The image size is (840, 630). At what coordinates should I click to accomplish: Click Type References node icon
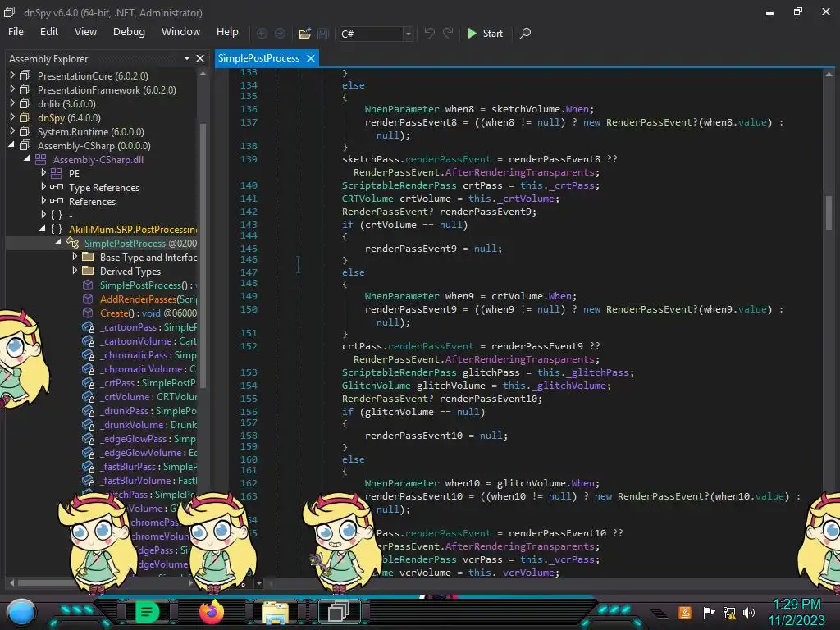[x=57, y=187]
